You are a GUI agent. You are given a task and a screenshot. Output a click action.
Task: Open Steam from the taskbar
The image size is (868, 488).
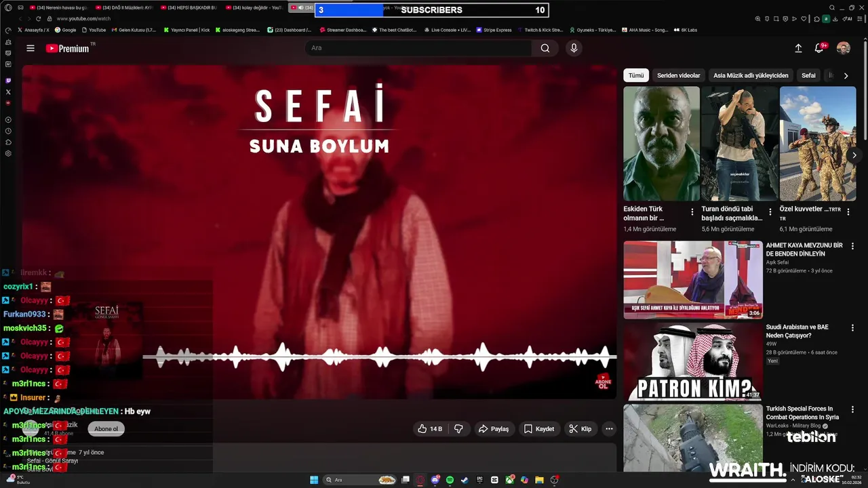point(465,480)
